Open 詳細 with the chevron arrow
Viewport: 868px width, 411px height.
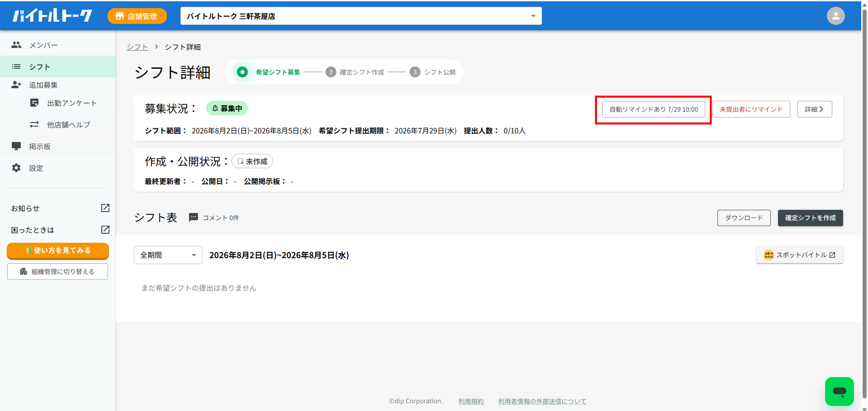pyautogui.click(x=814, y=109)
